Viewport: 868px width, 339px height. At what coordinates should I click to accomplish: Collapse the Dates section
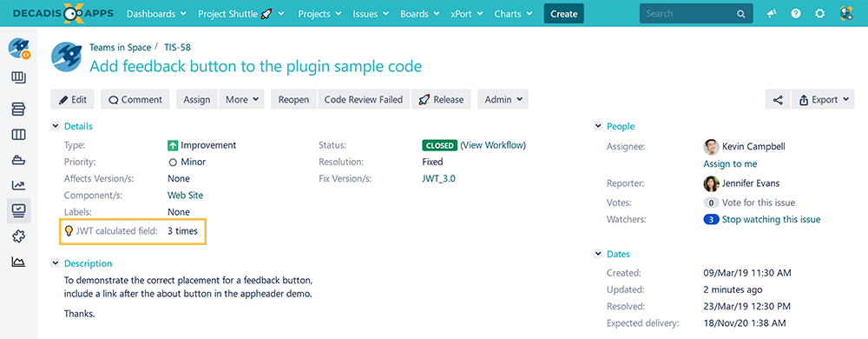click(x=598, y=254)
